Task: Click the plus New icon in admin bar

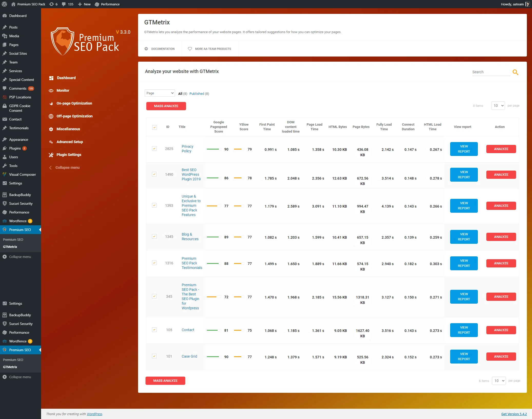Action: [80, 4]
